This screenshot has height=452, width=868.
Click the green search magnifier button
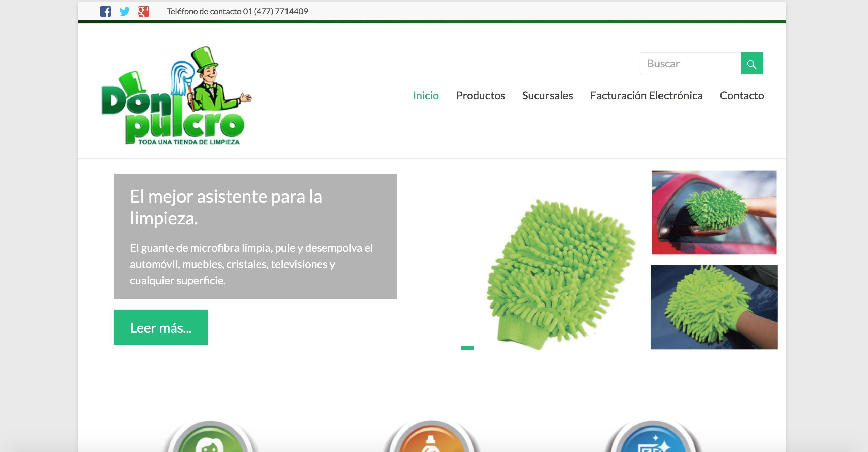click(x=751, y=64)
